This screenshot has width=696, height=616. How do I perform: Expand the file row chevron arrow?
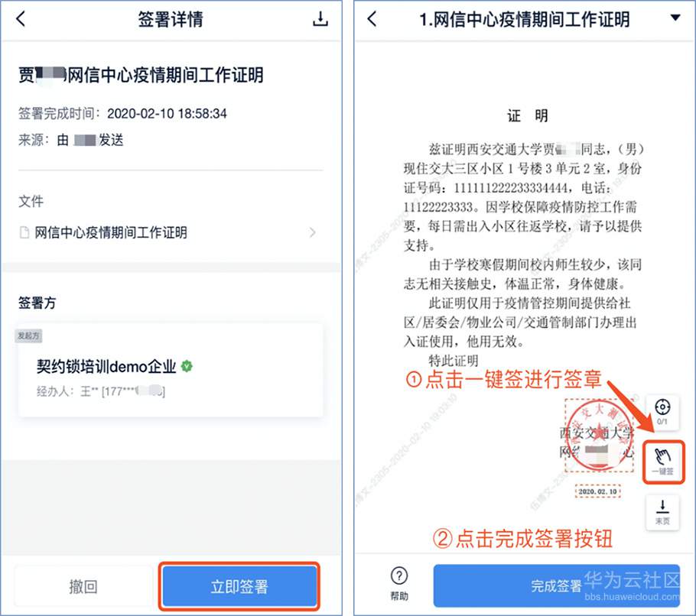click(x=313, y=232)
